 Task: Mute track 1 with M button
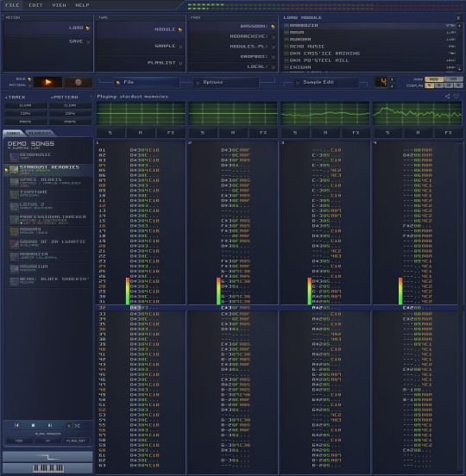coord(141,133)
